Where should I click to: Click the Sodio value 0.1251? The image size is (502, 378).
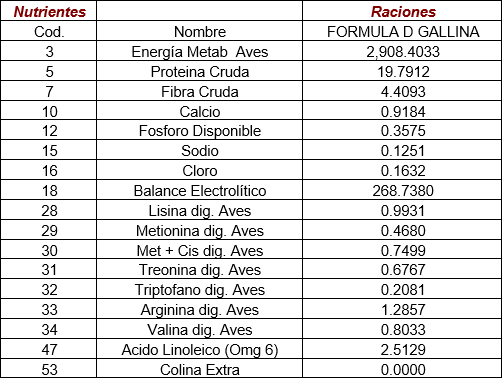pyautogui.click(x=402, y=150)
